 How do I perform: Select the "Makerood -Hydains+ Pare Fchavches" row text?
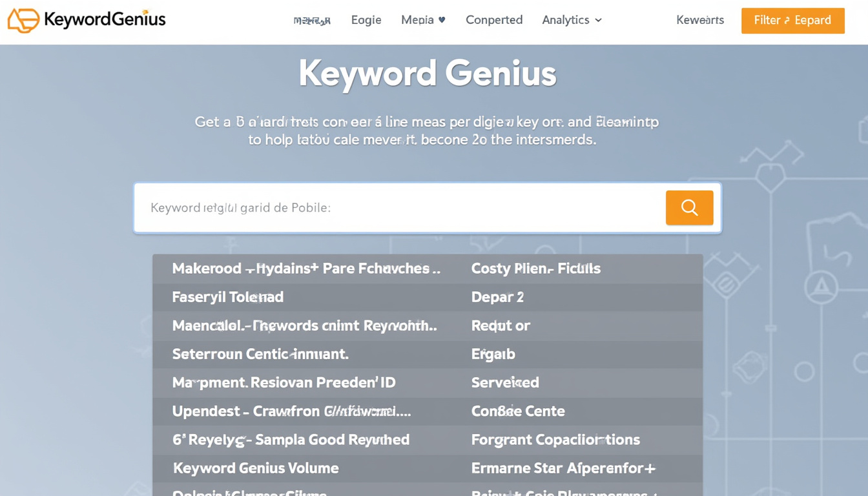tap(306, 269)
